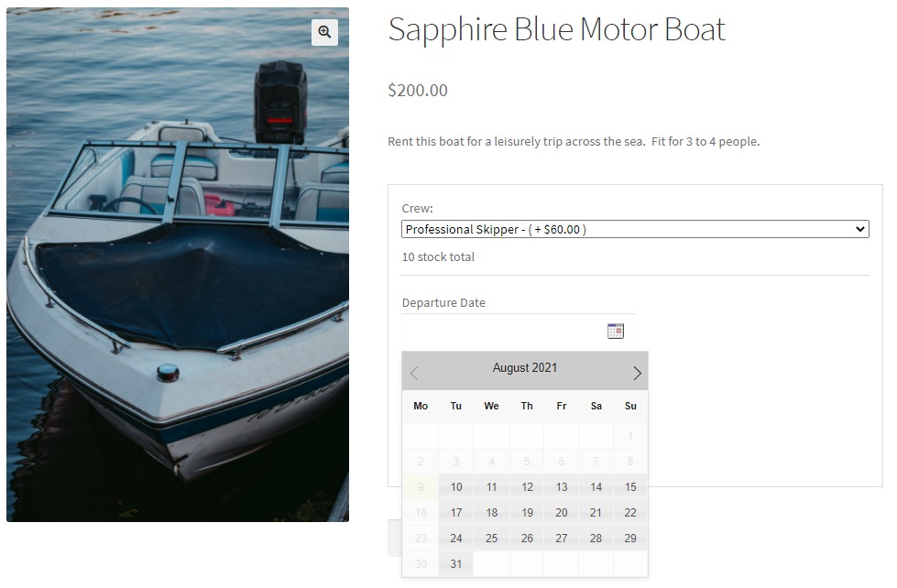Image resolution: width=897 pixels, height=588 pixels.
Task: Choose August 18 on the calendar
Action: coord(492,513)
